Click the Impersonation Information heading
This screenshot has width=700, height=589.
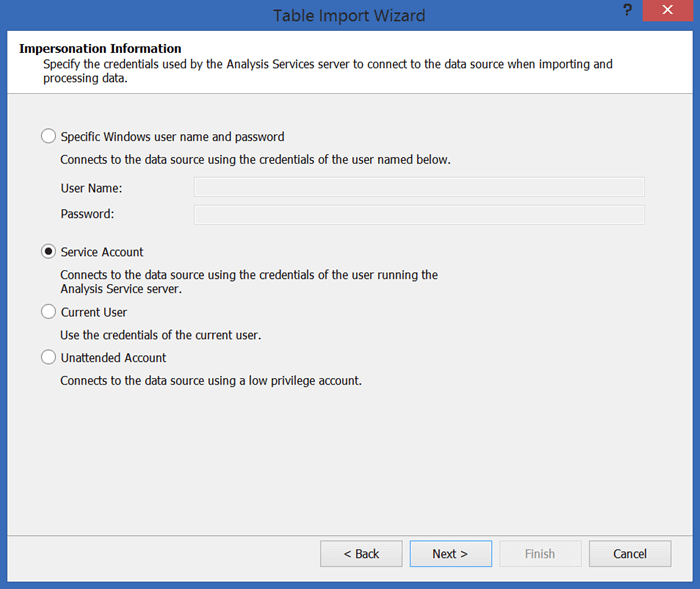pyautogui.click(x=100, y=48)
